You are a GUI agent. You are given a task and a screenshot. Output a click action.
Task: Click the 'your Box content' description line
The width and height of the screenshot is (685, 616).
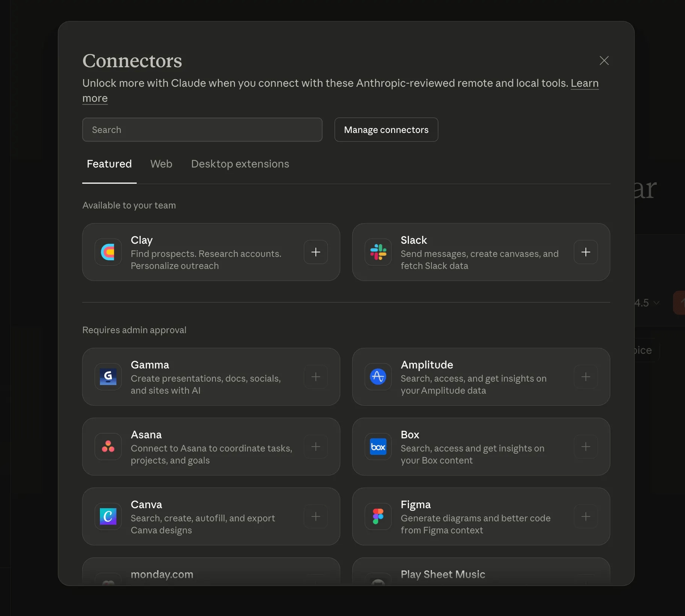coord(436,460)
